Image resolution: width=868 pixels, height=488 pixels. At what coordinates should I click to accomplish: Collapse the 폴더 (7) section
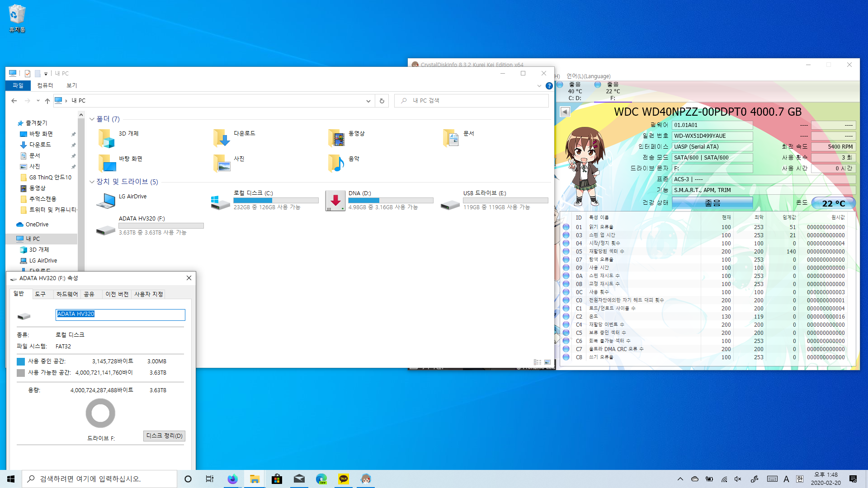click(92, 119)
